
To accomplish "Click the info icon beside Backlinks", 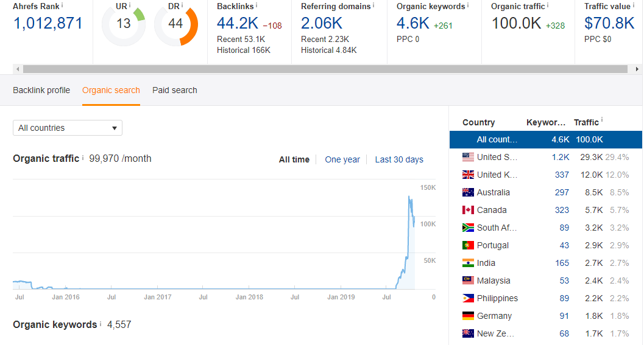I will pyautogui.click(x=257, y=5).
